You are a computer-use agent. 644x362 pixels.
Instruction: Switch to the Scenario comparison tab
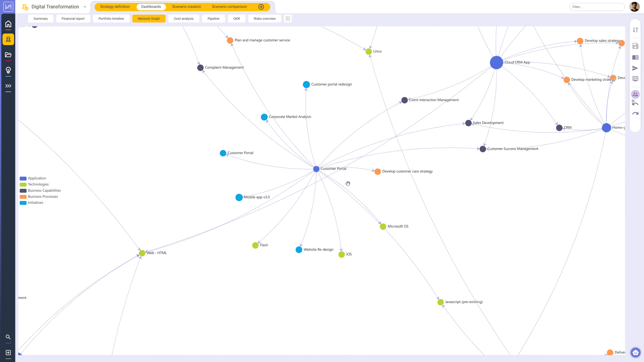(229, 6)
